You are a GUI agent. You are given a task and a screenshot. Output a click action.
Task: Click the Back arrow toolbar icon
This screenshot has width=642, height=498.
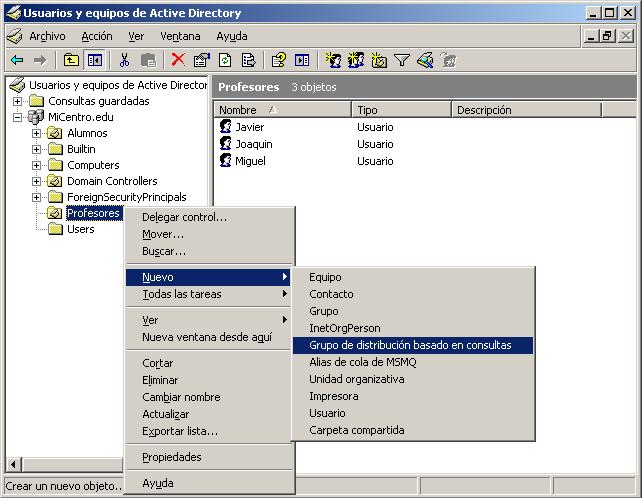[x=17, y=60]
